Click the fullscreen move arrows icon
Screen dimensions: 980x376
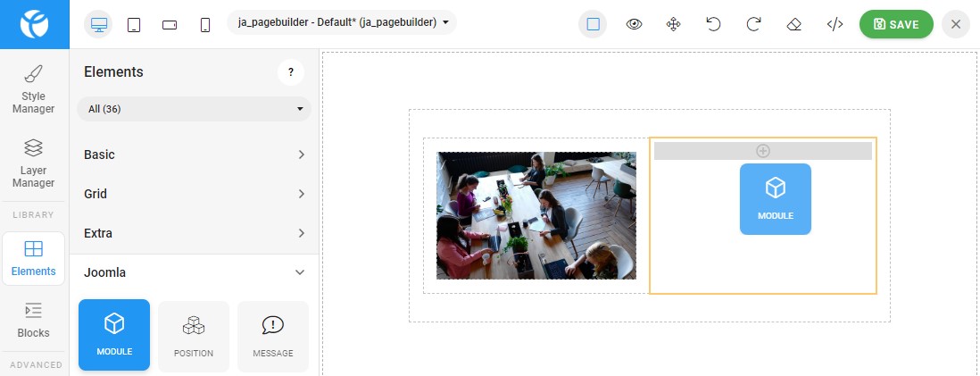[674, 24]
